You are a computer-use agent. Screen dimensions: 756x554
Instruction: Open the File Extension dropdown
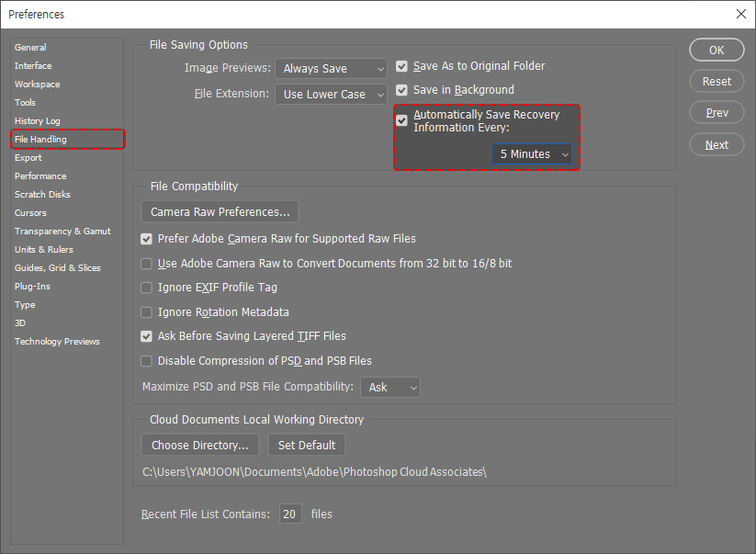coord(331,95)
